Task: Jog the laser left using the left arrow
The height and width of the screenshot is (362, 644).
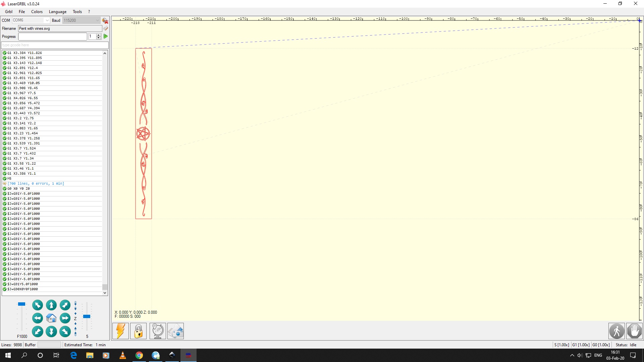Action: click(x=37, y=318)
